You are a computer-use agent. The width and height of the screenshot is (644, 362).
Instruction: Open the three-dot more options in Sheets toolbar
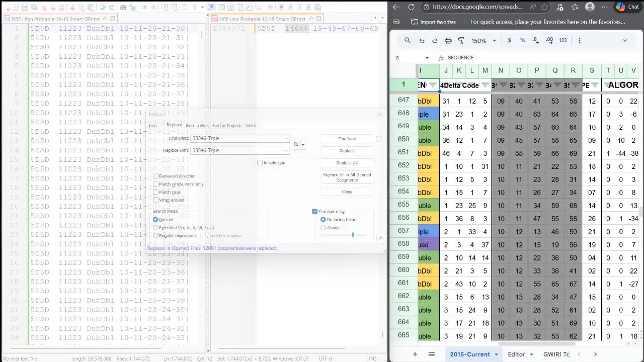pos(579,41)
